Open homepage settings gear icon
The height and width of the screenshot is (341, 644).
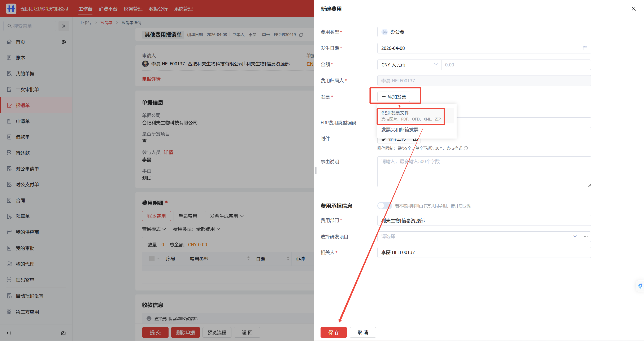click(64, 42)
